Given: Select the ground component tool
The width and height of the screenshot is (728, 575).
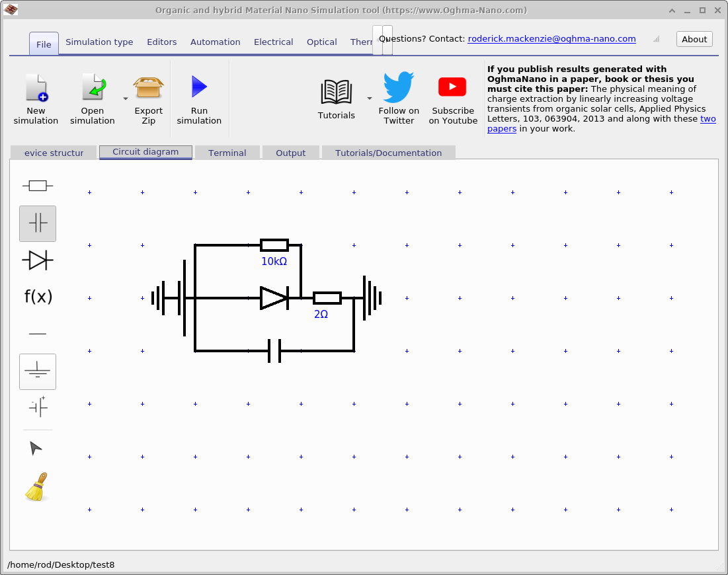Looking at the screenshot, I should (38, 371).
